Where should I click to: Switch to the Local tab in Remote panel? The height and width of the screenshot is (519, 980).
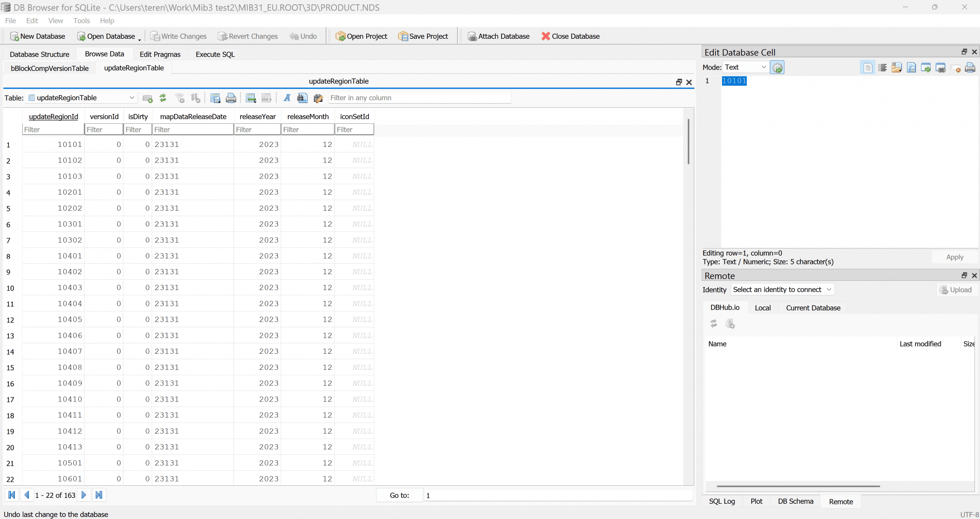coord(763,308)
